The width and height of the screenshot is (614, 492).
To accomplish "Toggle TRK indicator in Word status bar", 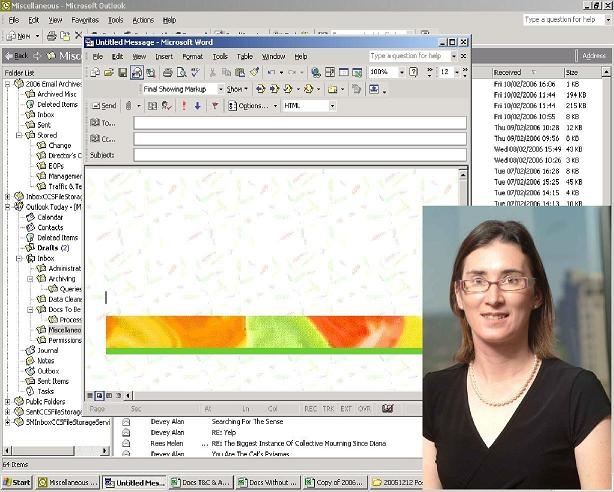I will point(328,409).
